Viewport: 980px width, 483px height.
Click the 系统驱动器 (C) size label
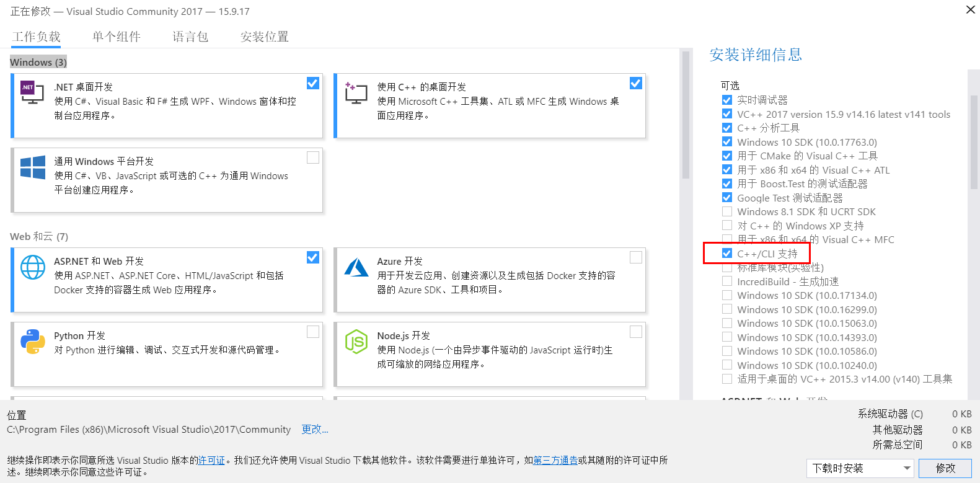click(890, 414)
